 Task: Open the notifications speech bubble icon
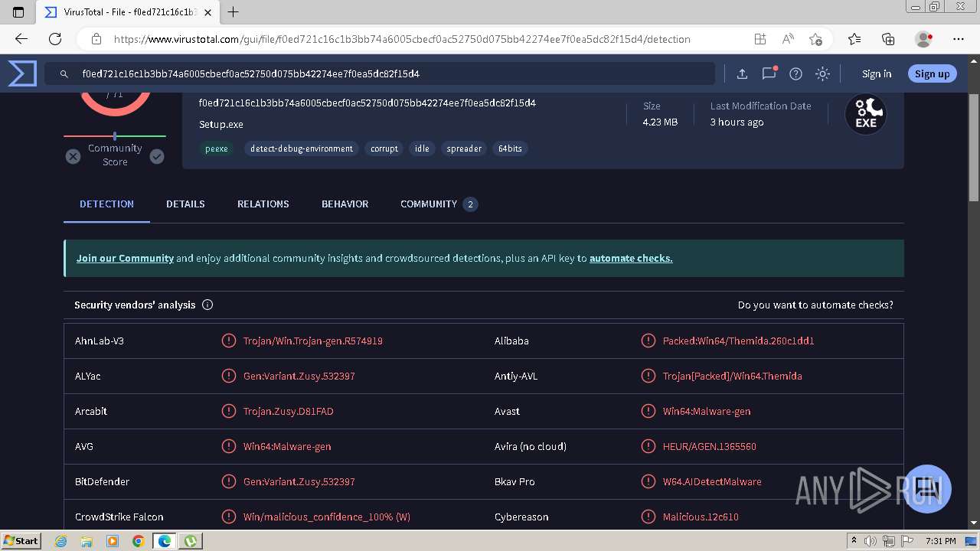coord(769,73)
